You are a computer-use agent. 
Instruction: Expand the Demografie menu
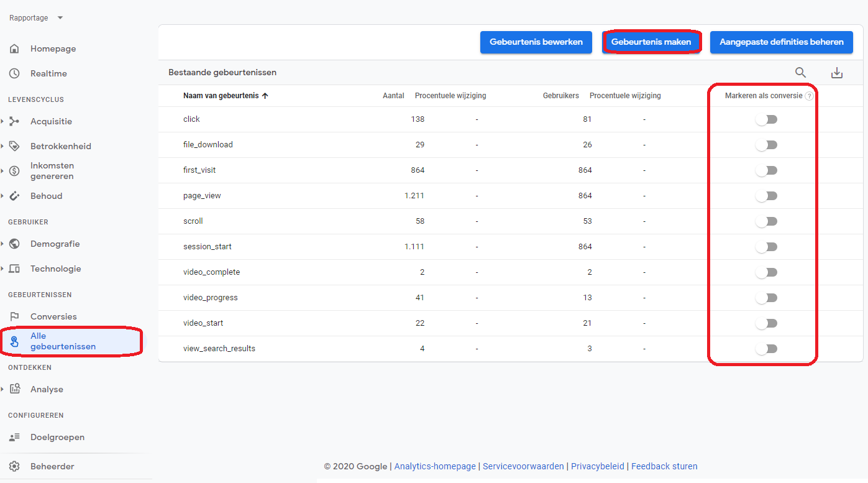[55, 244]
